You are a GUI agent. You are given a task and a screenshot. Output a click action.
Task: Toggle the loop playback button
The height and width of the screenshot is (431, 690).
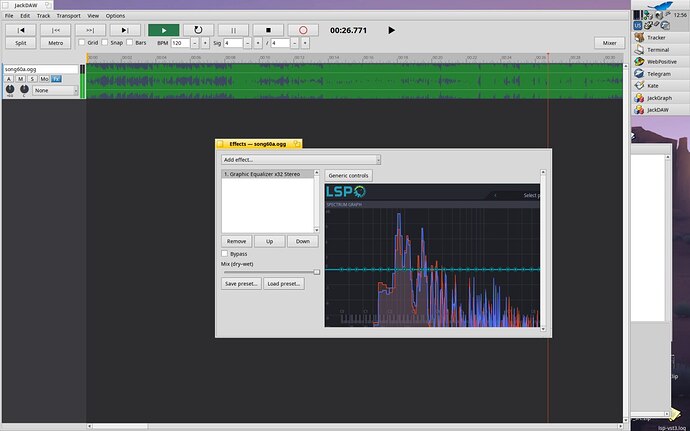pyautogui.click(x=198, y=30)
